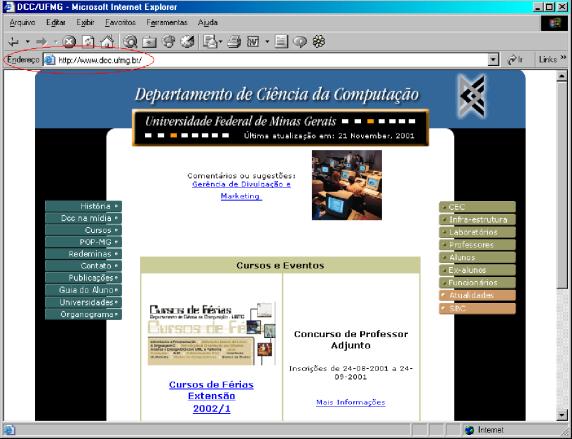Viewport: 572px width, 439px height.
Task: Print the page with the printer icon
Action: pyautogui.click(x=234, y=42)
